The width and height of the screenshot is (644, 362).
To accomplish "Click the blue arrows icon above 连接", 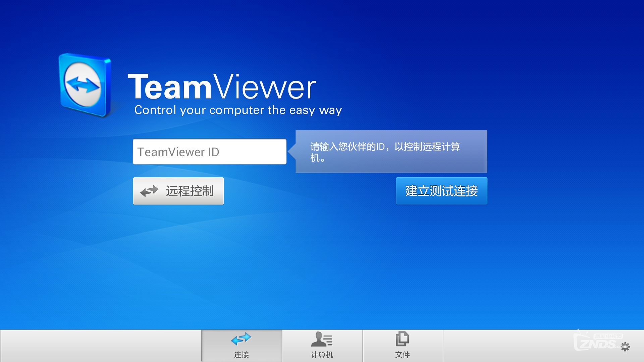I will (241, 339).
